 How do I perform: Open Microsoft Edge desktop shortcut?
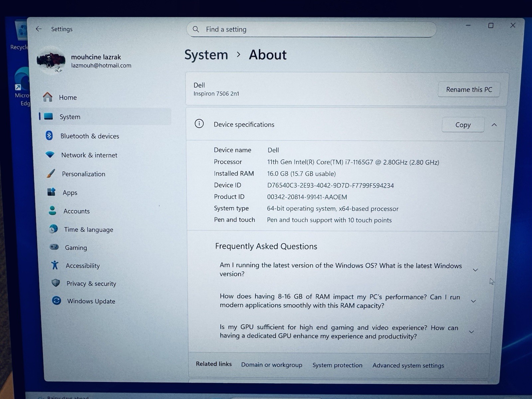pos(23,86)
